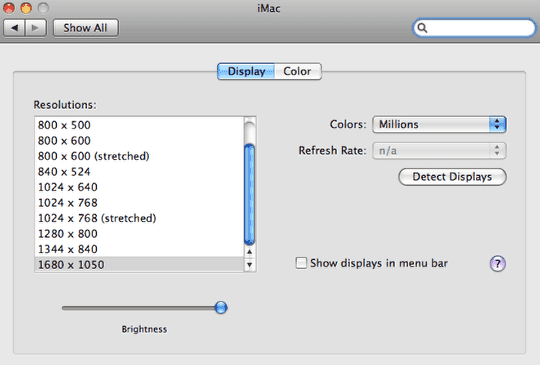Select resolution 800 x 600 (stretched)
This screenshot has height=365, width=540.
139,156
